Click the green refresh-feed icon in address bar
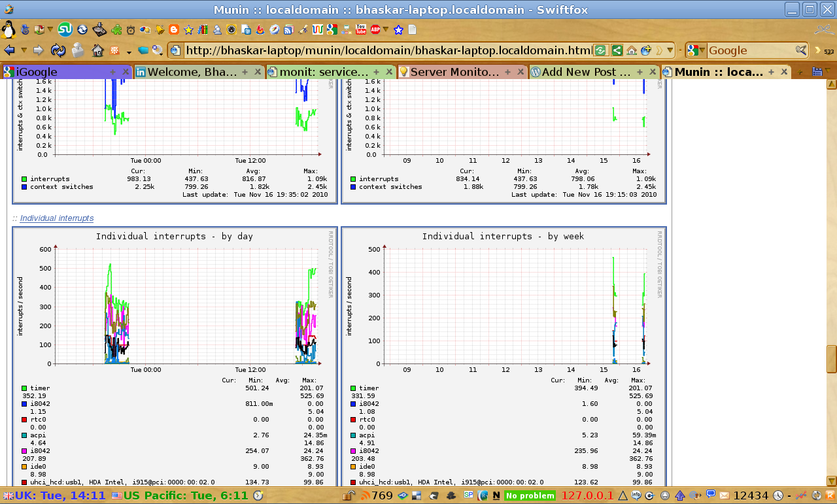837x504 pixels. tap(601, 50)
